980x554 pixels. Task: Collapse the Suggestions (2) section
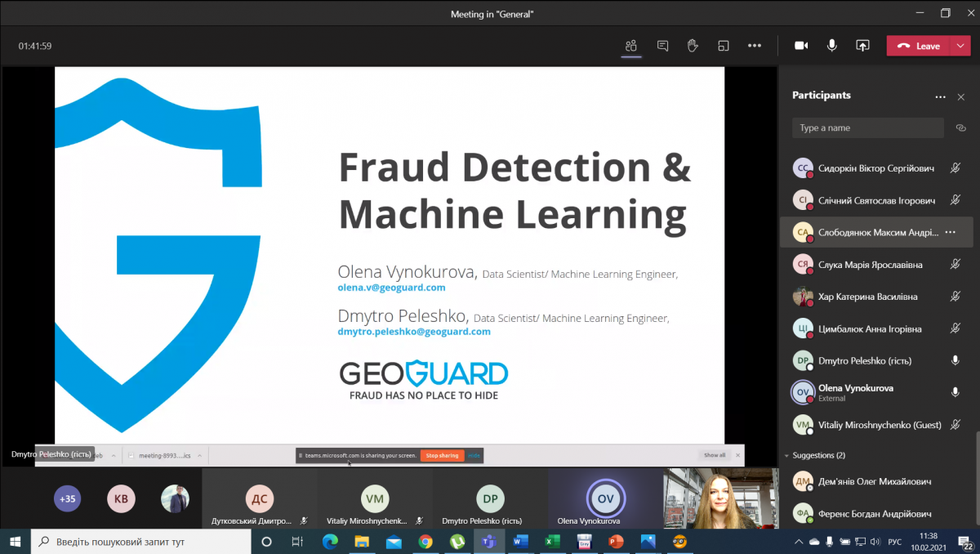(x=786, y=455)
